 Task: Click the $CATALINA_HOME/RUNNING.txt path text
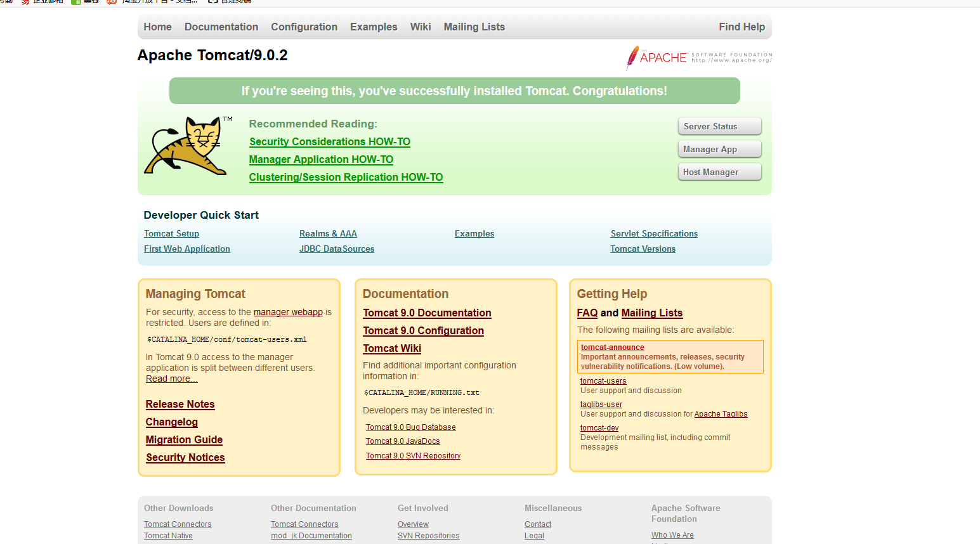click(422, 392)
